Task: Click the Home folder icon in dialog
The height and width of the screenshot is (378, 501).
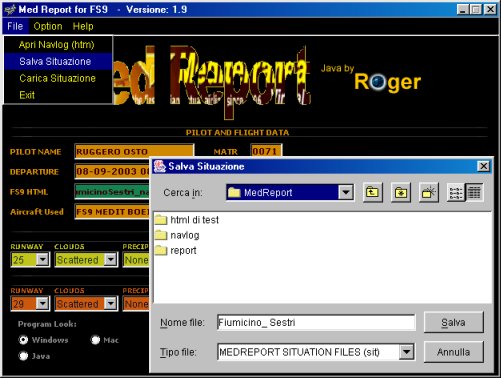Action: click(x=400, y=192)
